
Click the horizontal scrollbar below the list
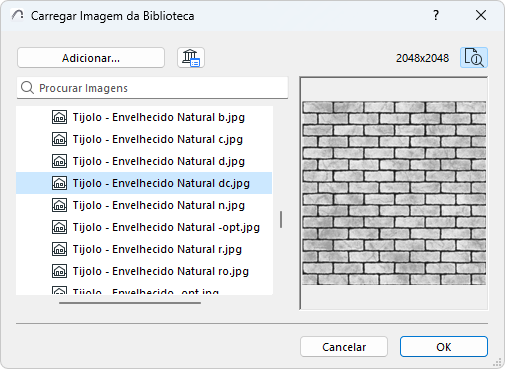point(130,303)
